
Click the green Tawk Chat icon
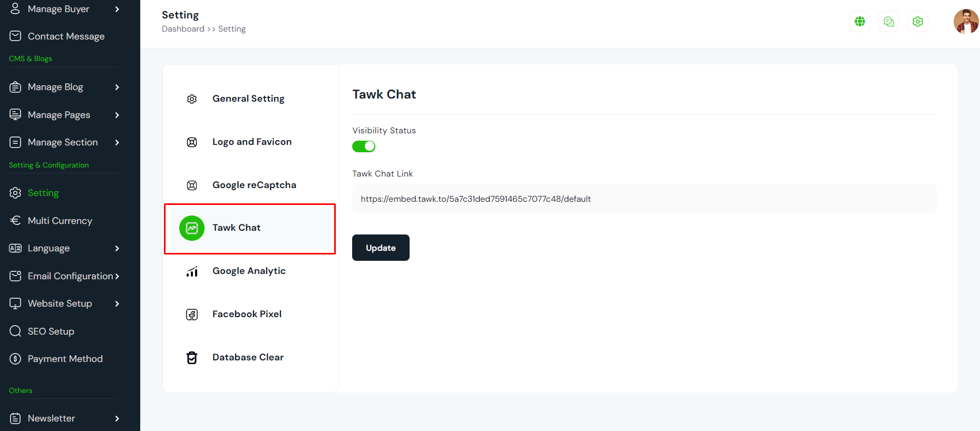tap(192, 228)
